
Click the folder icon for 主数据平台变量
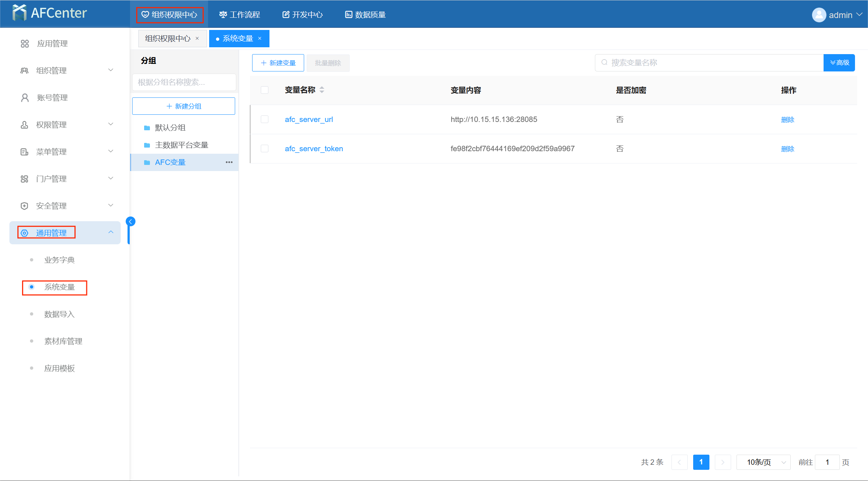(x=147, y=145)
